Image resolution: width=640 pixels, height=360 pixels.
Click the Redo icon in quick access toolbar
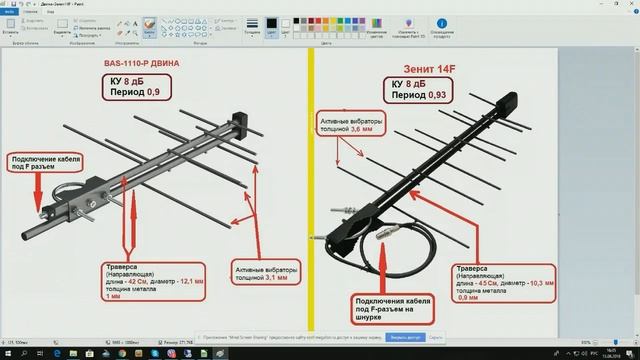(29, 4)
